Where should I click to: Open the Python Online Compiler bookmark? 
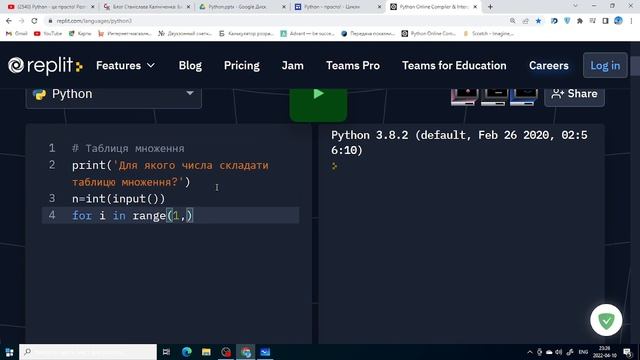coord(429,33)
